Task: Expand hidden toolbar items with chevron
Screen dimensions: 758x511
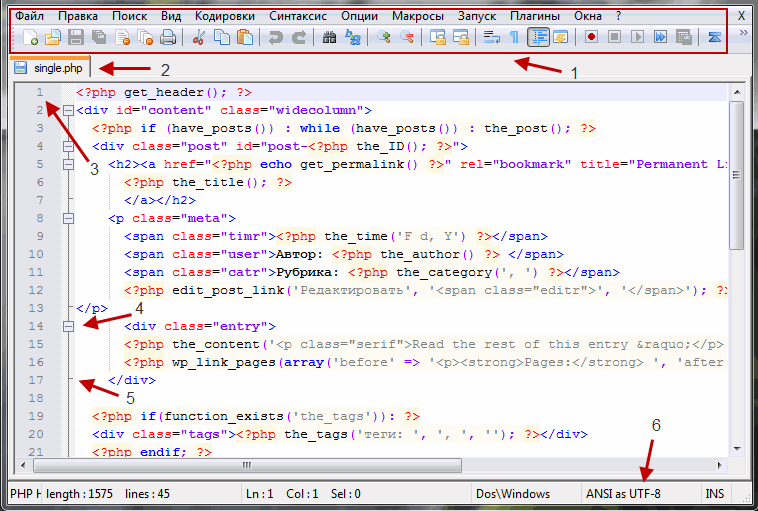Action: click(743, 33)
